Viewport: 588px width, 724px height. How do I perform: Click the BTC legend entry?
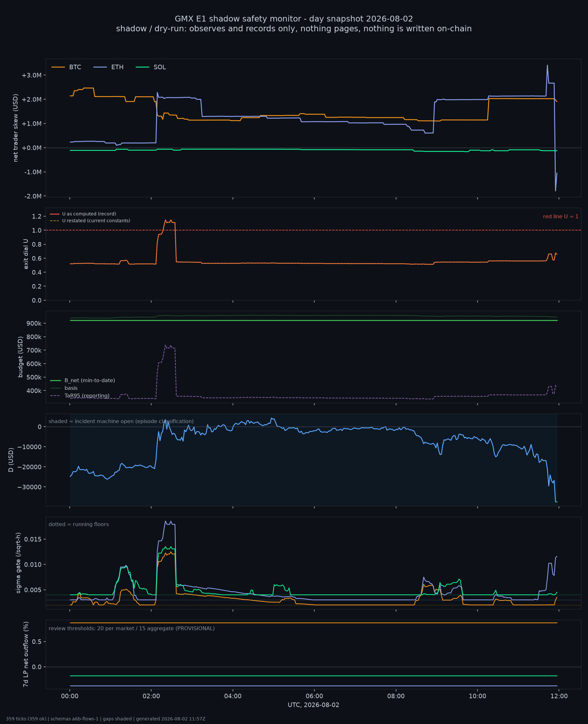click(x=66, y=67)
